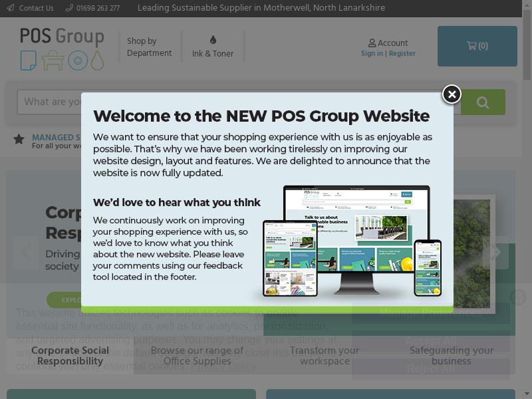
Task: Click the phone number 01698 263 277
Action: [x=97, y=8]
